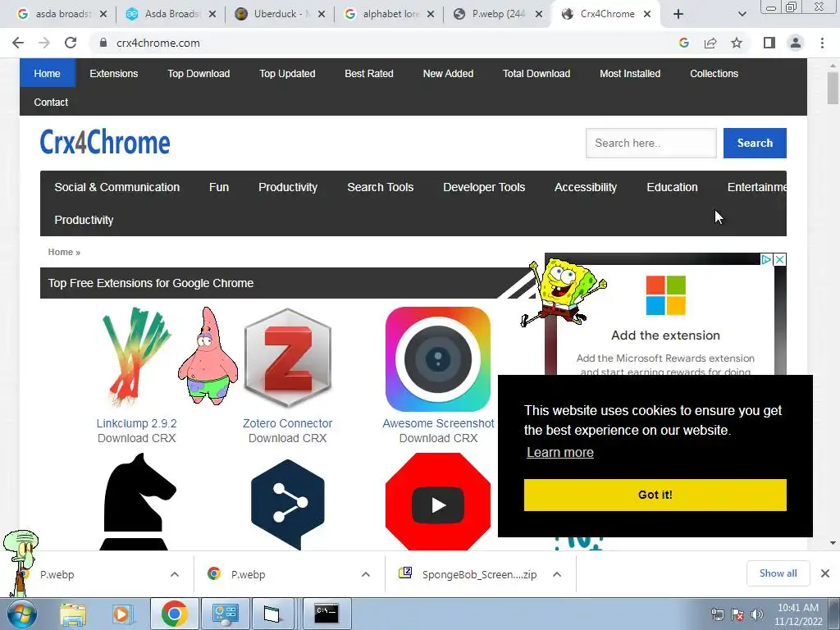Expand options for second P.webp download
The width and height of the screenshot is (840, 630).
pyautogui.click(x=366, y=574)
